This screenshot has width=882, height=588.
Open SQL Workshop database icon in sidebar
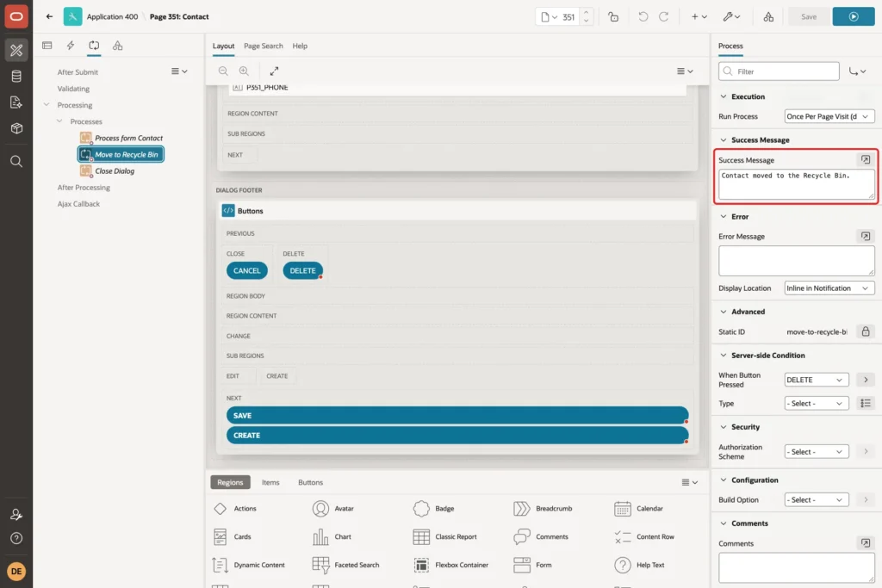pyautogui.click(x=16, y=76)
